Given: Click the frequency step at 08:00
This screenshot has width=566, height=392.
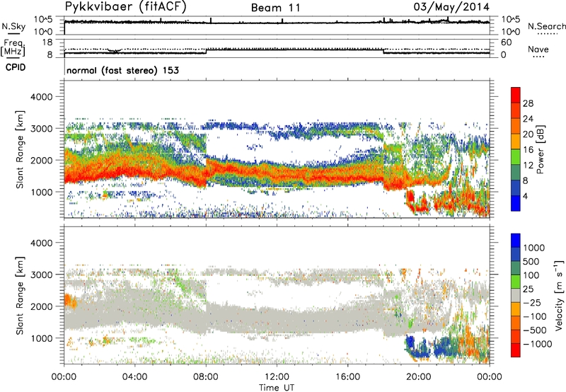Looking at the screenshot, I should [206, 51].
